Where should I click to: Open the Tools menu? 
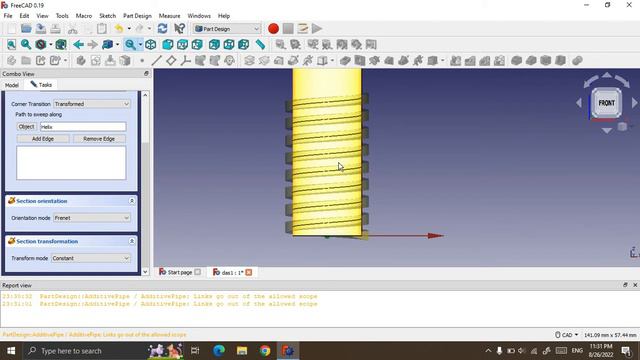(x=62, y=16)
